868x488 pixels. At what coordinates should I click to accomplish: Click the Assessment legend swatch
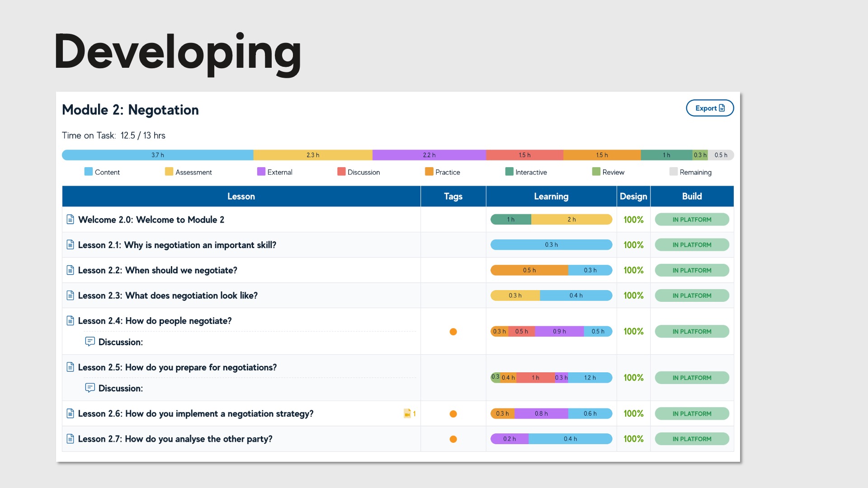169,172
